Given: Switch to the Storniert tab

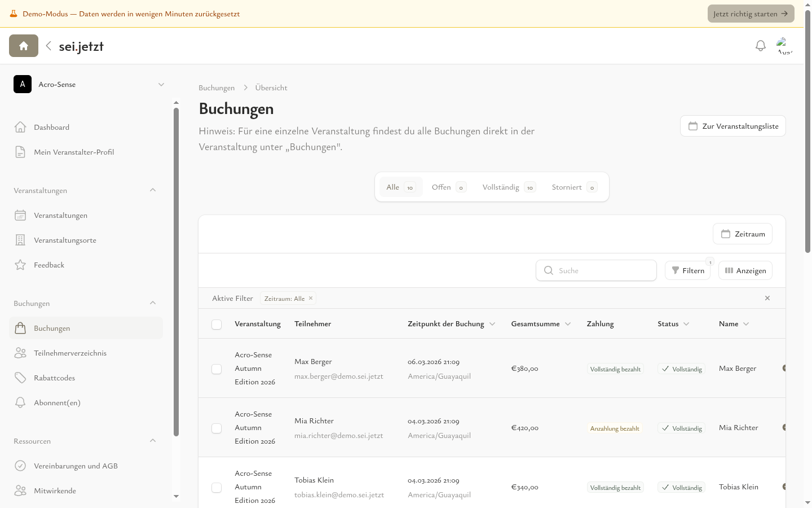Looking at the screenshot, I should coord(573,187).
